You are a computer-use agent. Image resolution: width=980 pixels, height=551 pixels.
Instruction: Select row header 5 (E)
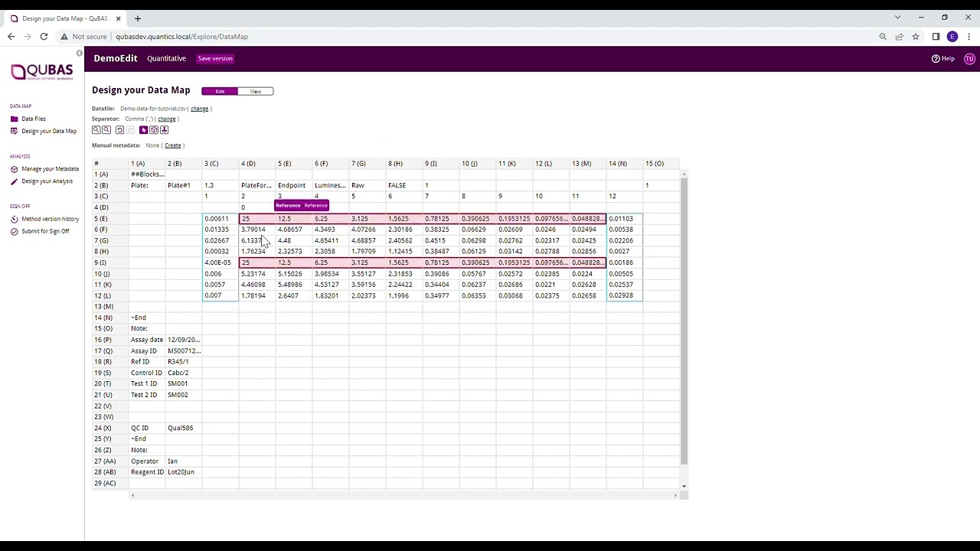tap(110, 219)
